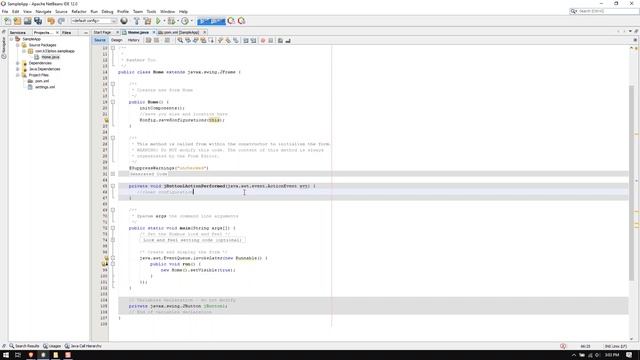This screenshot has width=640, height=360.
Task: Collapse the jButton1ActionPerformed method fold
Action: click(x=113, y=186)
